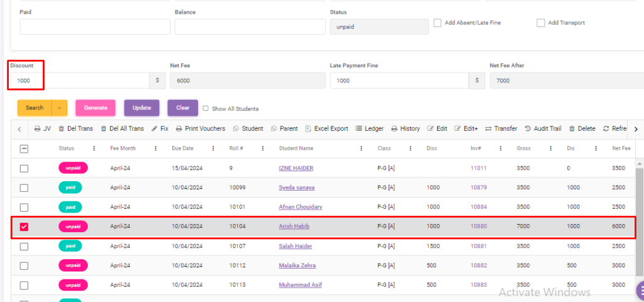Click into the Discount input field
The width and height of the screenshot is (644, 302).
[x=79, y=81]
